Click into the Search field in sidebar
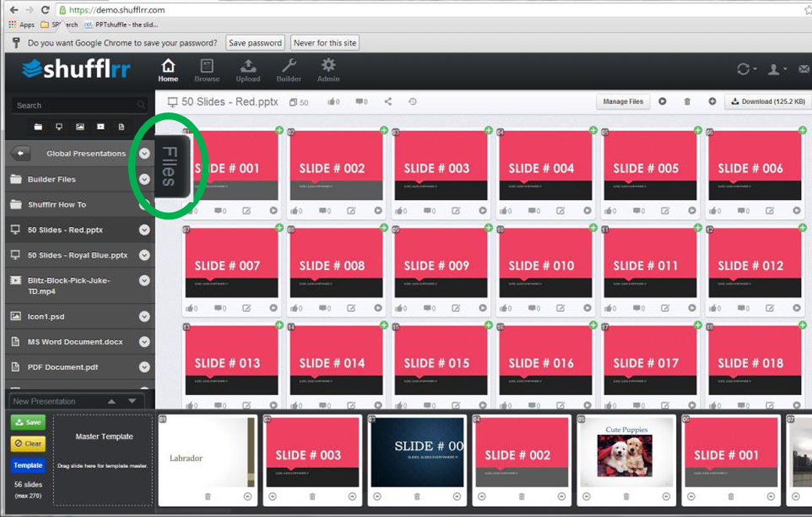 (x=79, y=105)
